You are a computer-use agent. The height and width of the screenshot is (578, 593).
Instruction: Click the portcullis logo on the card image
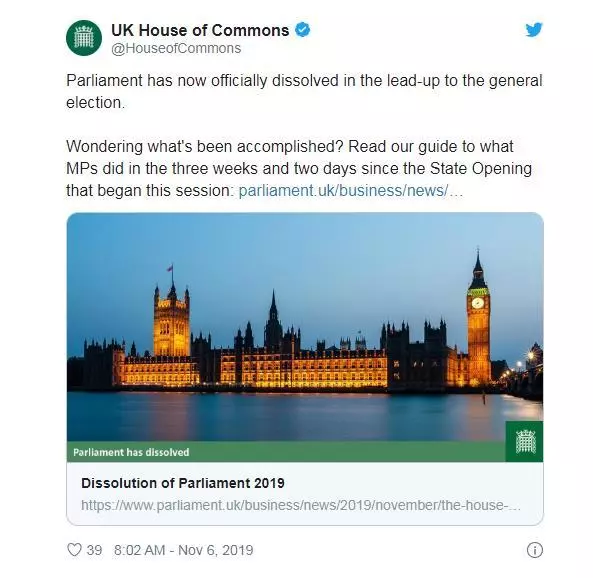point(525,441)
